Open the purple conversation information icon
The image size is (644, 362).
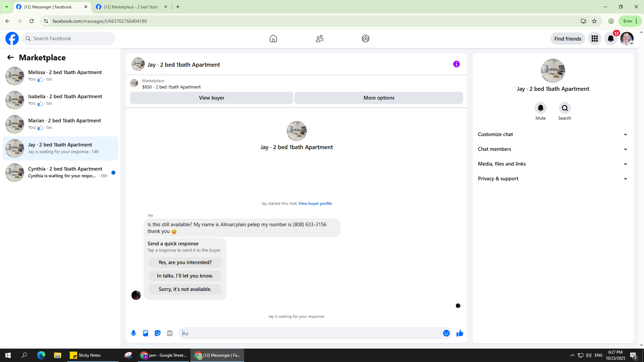[457, 64]
